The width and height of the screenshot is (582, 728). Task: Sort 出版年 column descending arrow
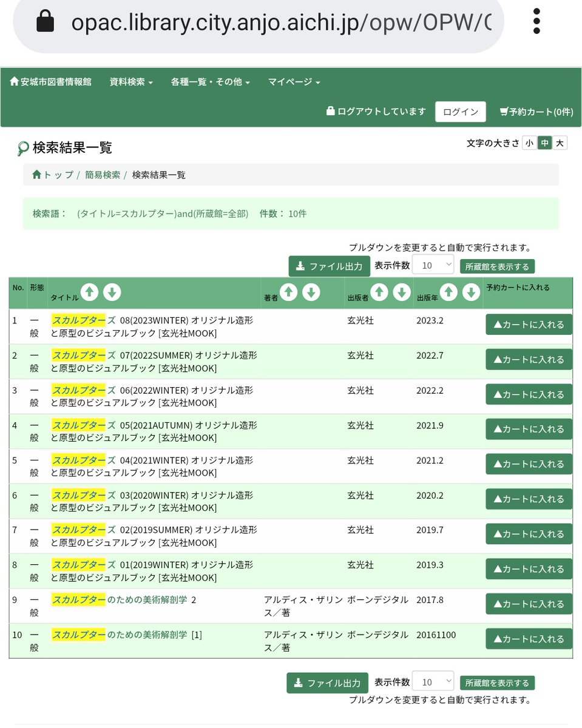coord(471,292)
